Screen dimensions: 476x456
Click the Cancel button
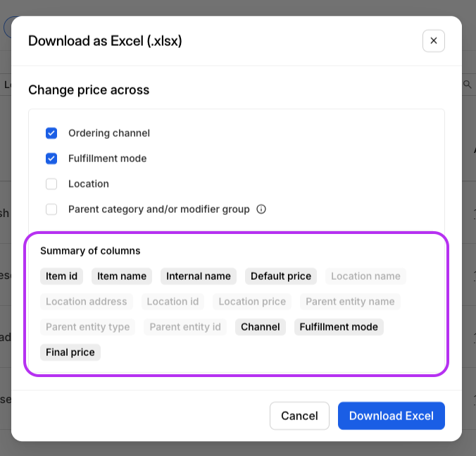299,416
